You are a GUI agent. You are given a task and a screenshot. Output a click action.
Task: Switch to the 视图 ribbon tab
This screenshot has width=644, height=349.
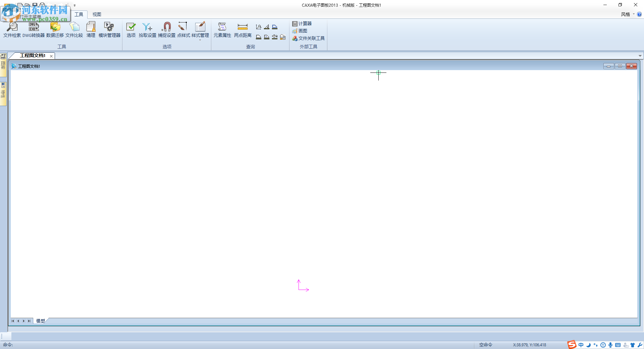tap(97, 14)
